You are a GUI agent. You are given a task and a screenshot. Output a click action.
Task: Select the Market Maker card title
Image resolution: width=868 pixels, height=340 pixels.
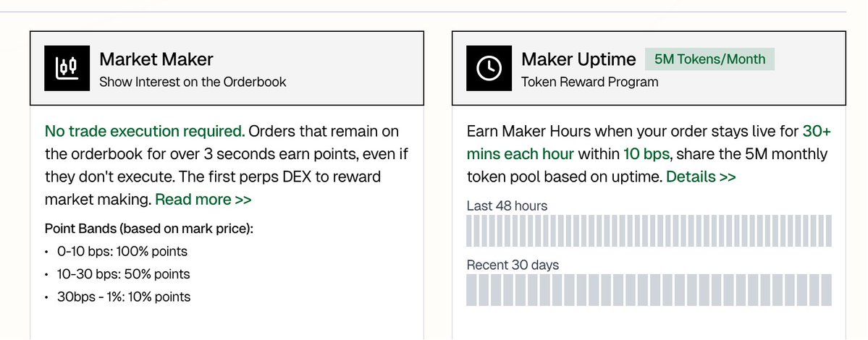156,59
